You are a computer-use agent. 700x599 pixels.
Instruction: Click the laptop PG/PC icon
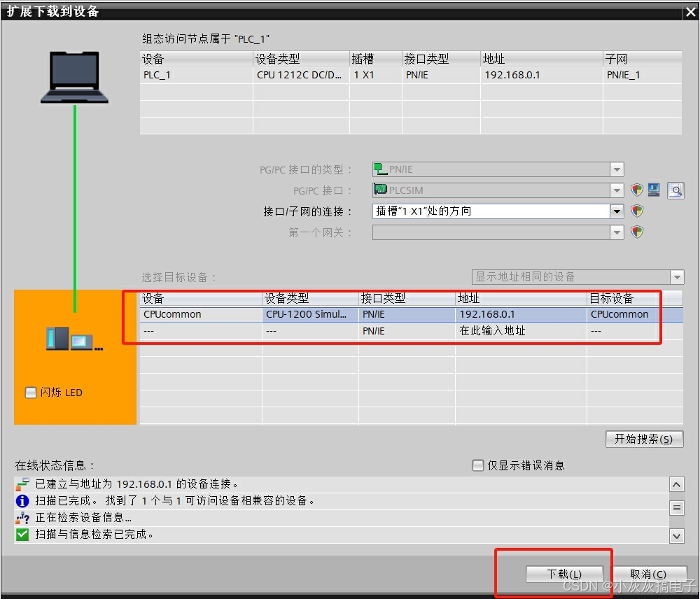(74, 77)
